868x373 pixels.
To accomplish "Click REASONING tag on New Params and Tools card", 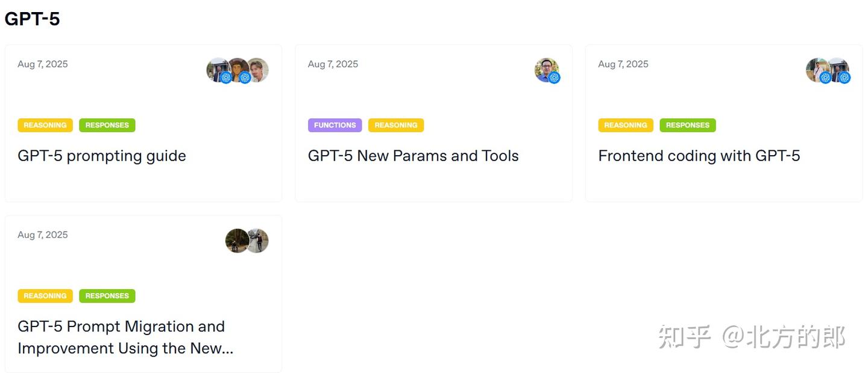I will pos(396,125).
